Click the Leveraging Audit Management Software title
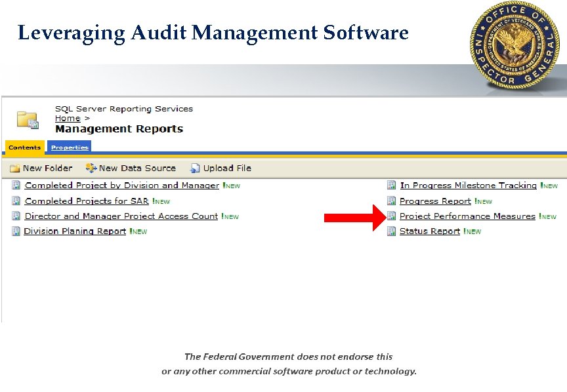567x392 pixels. coord(213,33)
